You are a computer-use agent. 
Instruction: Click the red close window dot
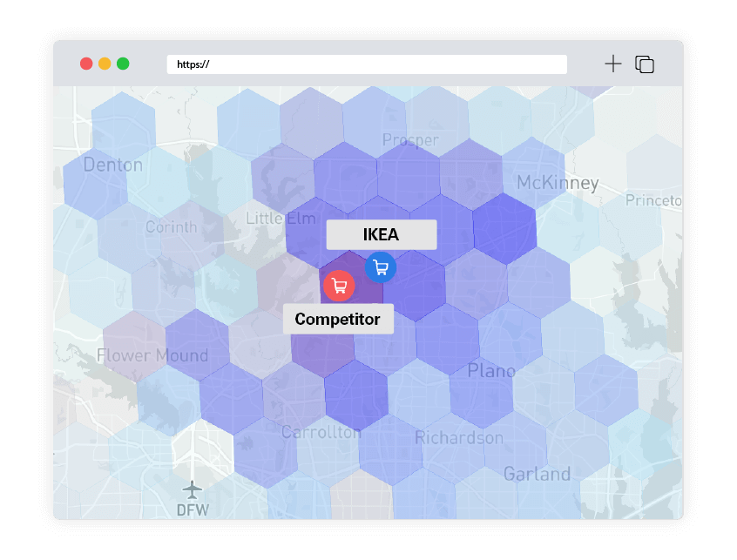pyautogui.click(x=86, y=64)
